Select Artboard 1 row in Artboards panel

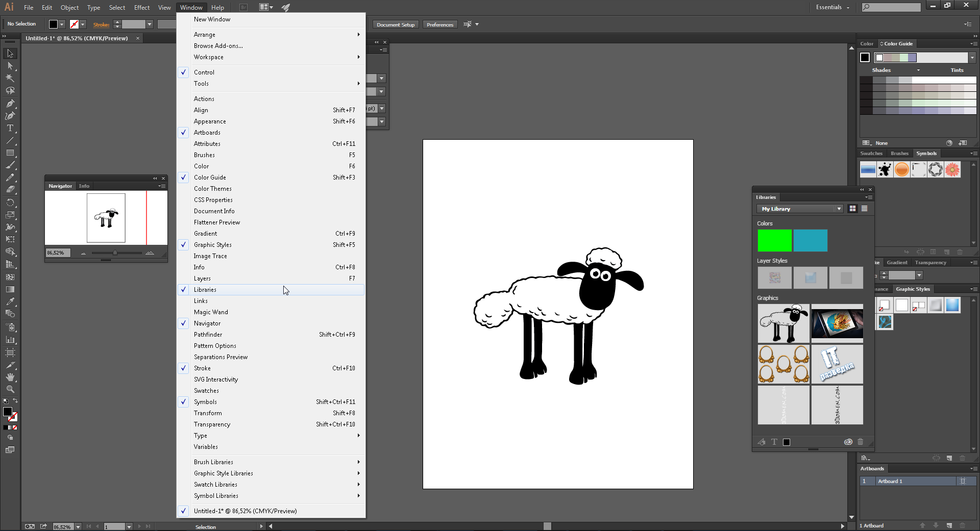[918, 481]
